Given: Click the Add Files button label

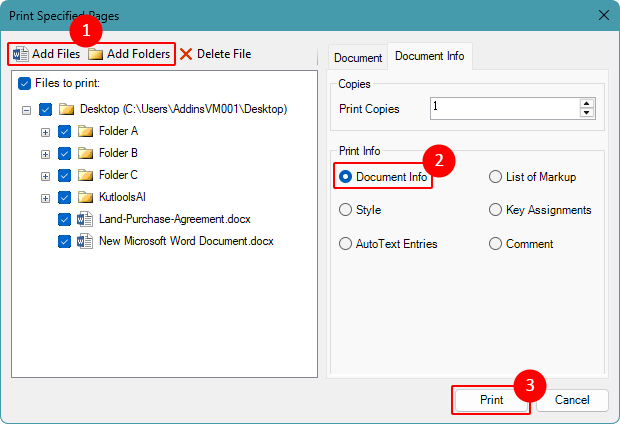Looking at the screenshot, I should point(56,54).
